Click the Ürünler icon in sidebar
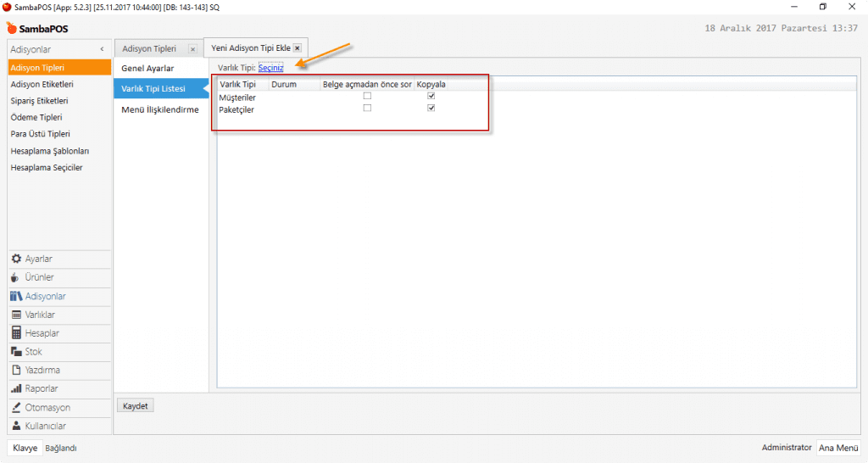 [x=16, y=277]
